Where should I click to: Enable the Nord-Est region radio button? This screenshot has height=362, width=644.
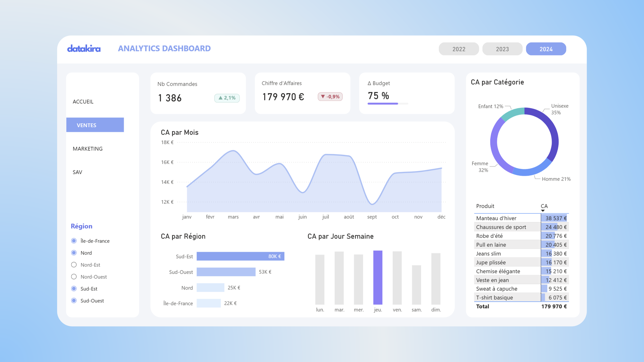click(74, 265)
